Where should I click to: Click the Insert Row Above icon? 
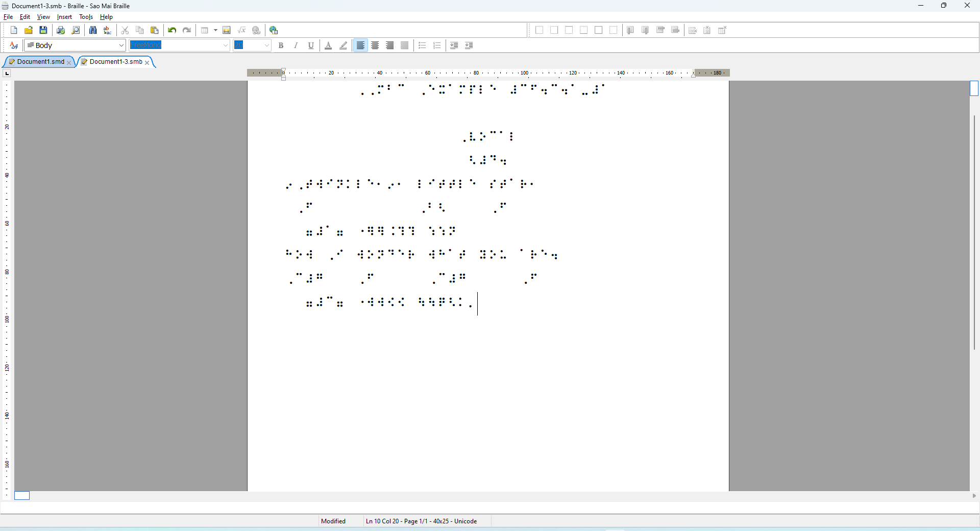[x=660, y=30]
